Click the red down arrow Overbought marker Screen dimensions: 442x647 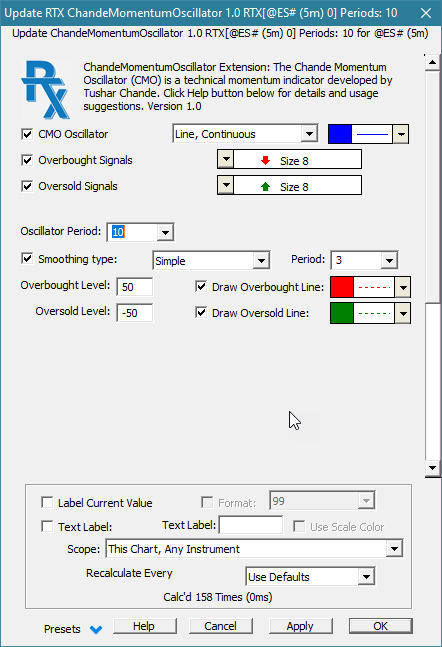265,161
